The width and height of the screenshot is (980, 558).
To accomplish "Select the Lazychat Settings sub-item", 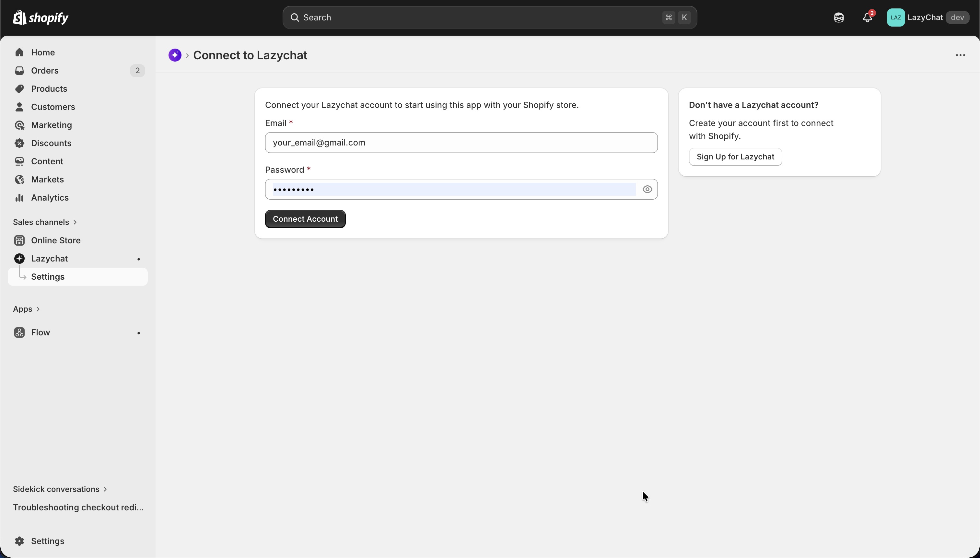I will pos(48,277).
